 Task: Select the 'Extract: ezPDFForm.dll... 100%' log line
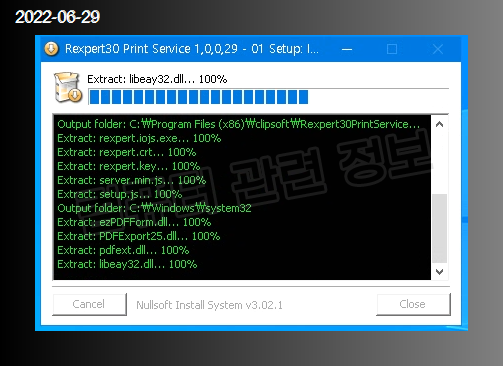click(134, 222)
